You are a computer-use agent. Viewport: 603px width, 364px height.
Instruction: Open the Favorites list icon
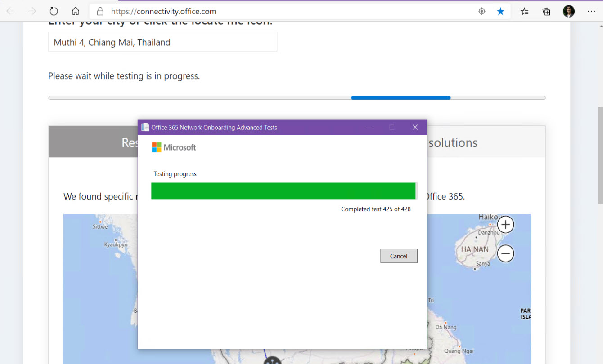[524, 12]
